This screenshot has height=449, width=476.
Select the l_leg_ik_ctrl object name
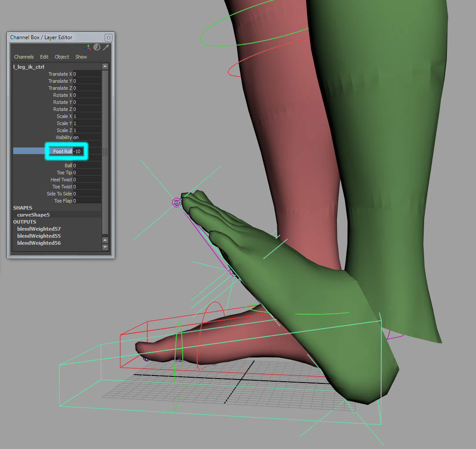(29, 67)
